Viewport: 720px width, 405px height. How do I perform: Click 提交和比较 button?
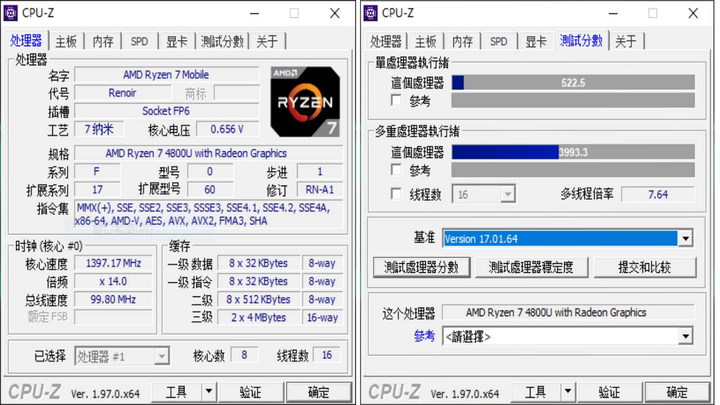[x=645, y=267]
